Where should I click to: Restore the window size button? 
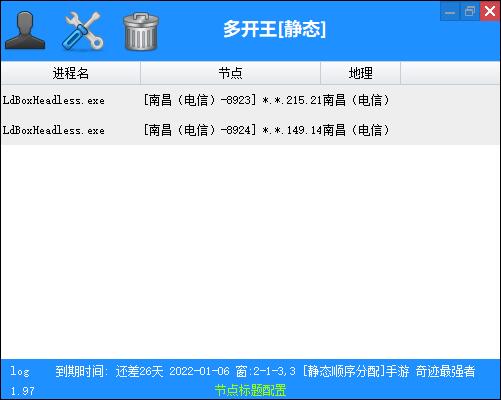[470, 12]
